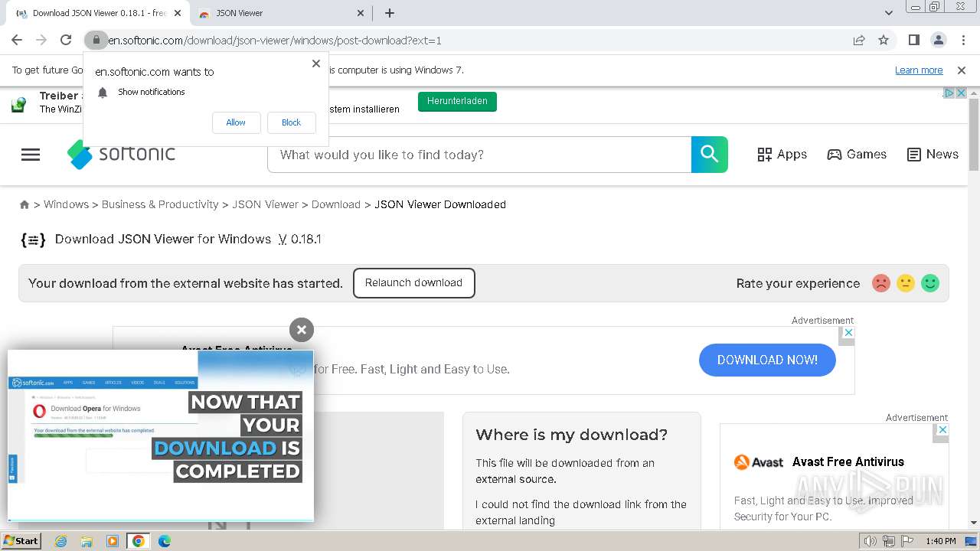Image resolution: width=980 pixels, height=551 pixels.
Task: Open Download breadcrumb link
Action: (x=336, y=204)
